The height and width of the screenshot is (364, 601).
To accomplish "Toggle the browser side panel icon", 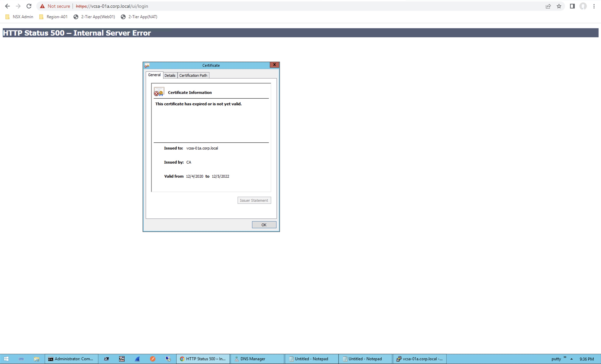I will 572,6.
